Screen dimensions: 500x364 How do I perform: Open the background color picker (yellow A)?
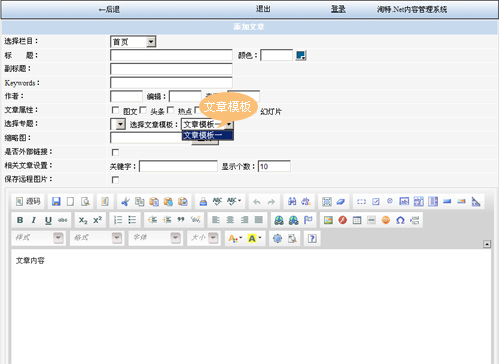254,238
